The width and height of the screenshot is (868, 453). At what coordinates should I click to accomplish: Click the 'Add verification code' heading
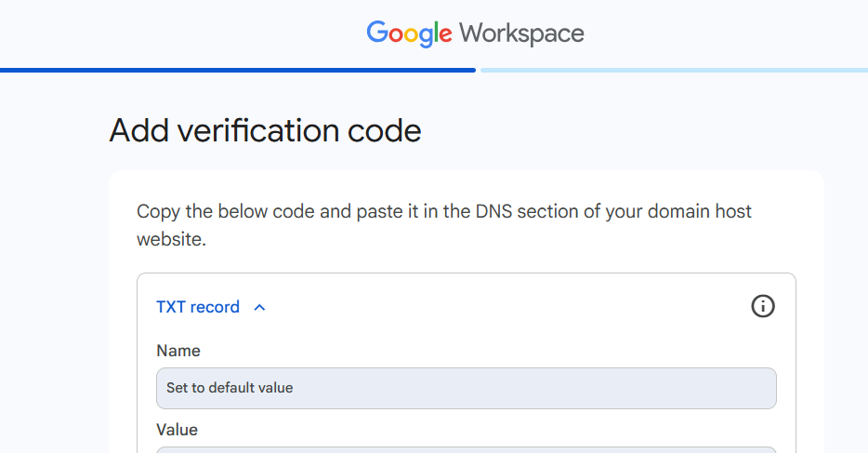click(265, 131)
